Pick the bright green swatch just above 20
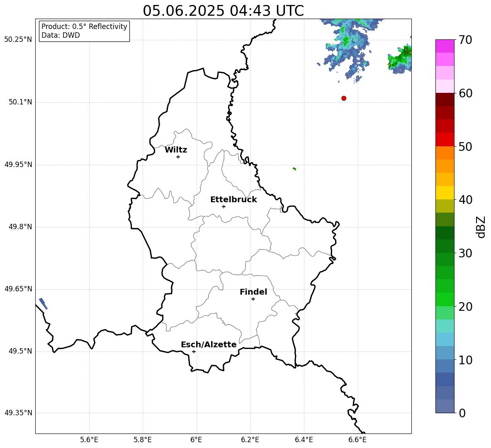This screenshot has width=491, height=448. [x=445, y=299]
